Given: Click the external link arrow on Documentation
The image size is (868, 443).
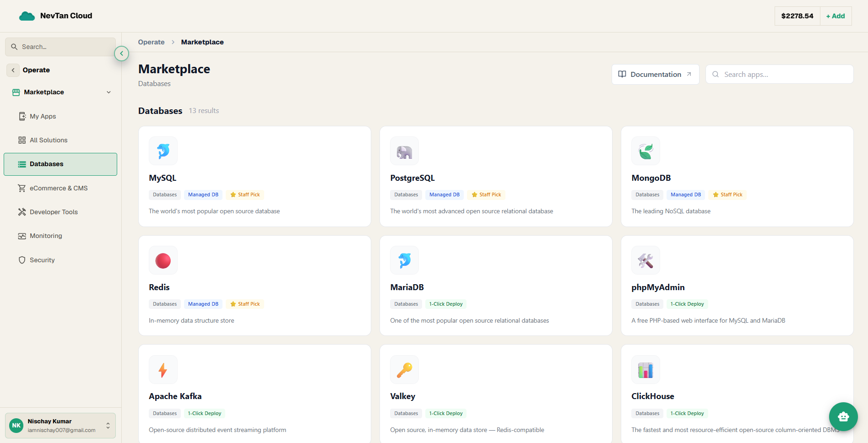Looking at the screenshot, I should click(x=689, y=74).
